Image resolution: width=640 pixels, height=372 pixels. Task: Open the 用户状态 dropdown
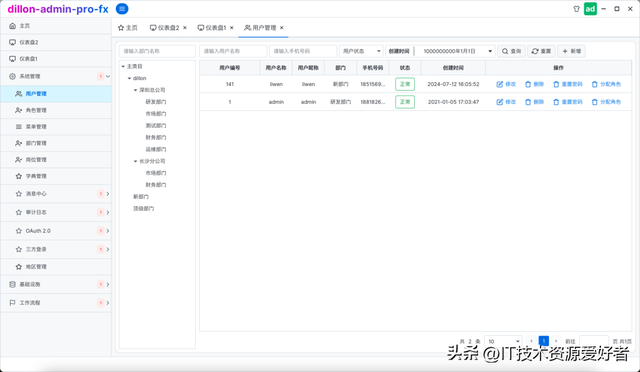361,51
